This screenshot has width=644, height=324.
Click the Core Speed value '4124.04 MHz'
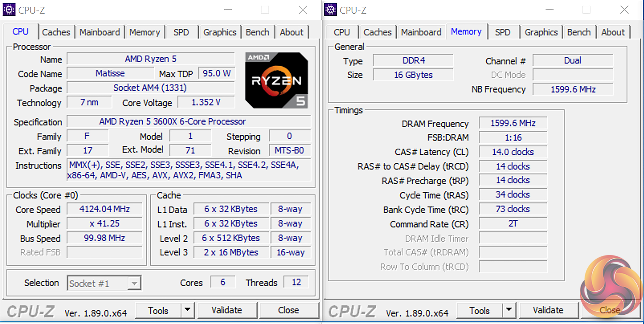tap(104, 209)
